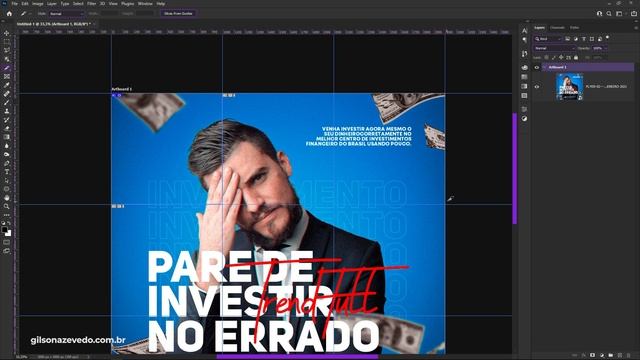Viewport: 640px width, 360px height.
Task: Switch to the Channels tab
Action: (557, 28)
